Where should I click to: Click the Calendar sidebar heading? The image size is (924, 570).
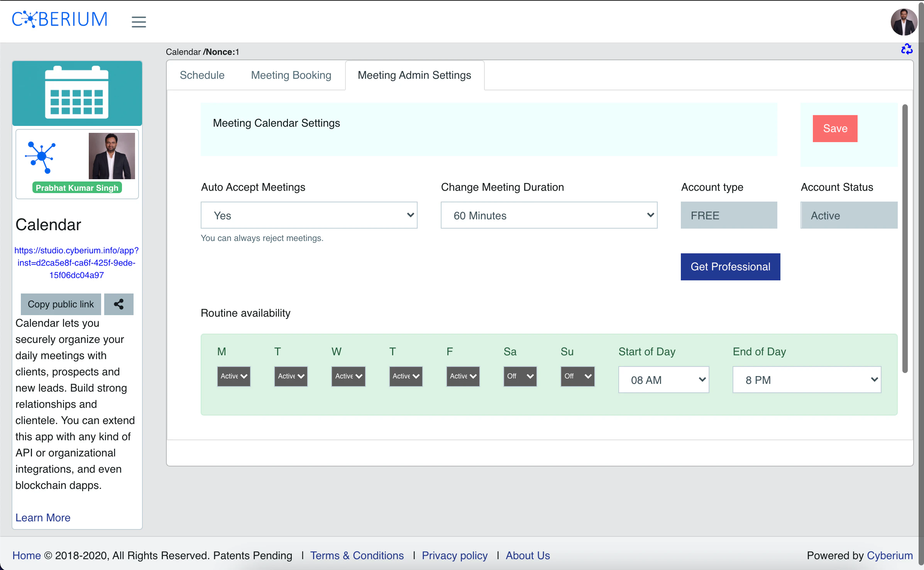coord(48,225)
